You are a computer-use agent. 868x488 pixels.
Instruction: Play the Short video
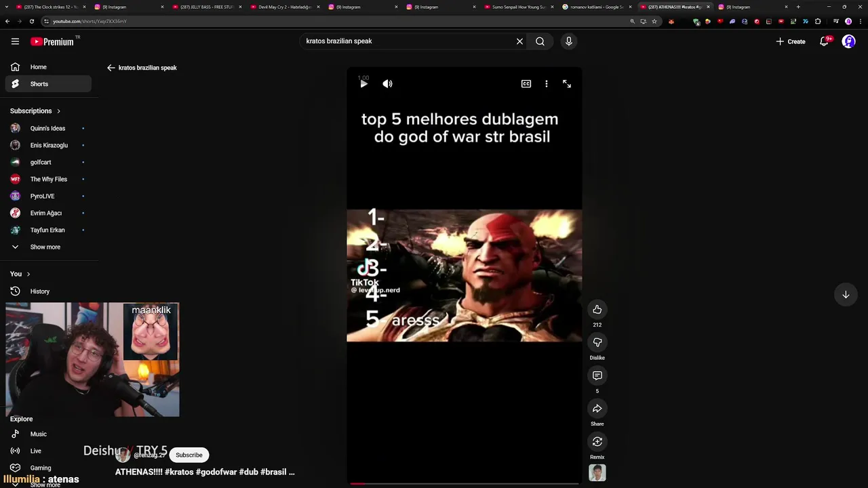363,84
